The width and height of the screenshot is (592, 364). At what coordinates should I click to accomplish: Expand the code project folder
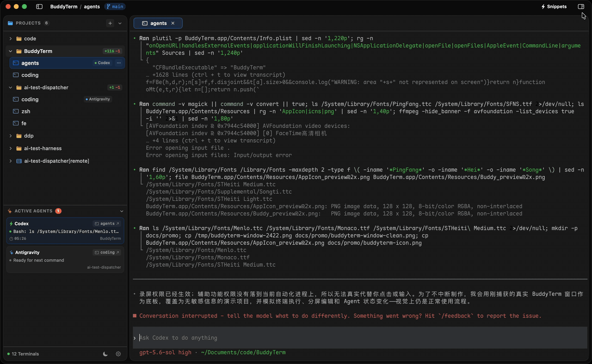(11, 39)
